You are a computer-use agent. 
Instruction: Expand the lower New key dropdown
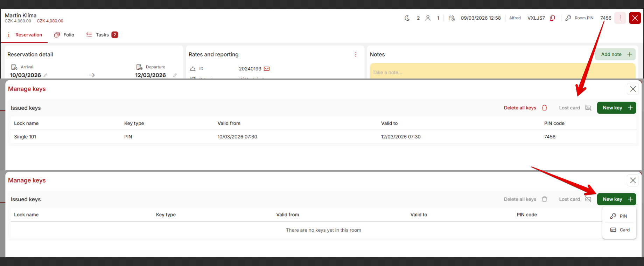(616, 199)
